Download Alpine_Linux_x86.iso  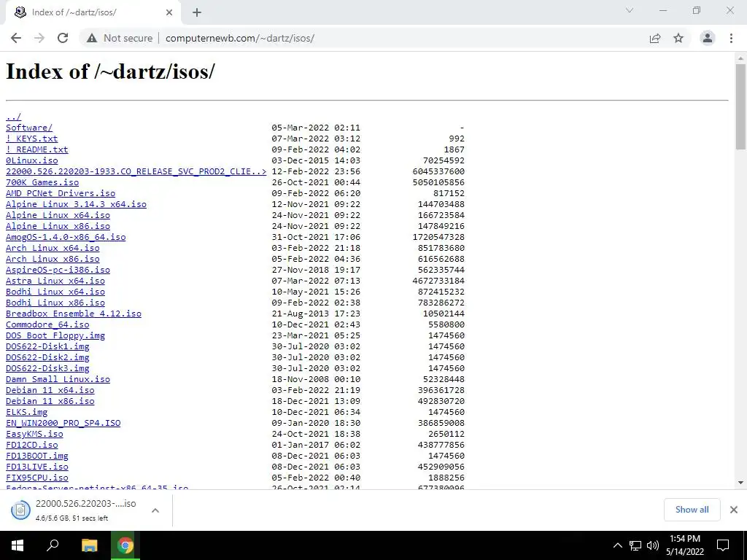[58, 226]
